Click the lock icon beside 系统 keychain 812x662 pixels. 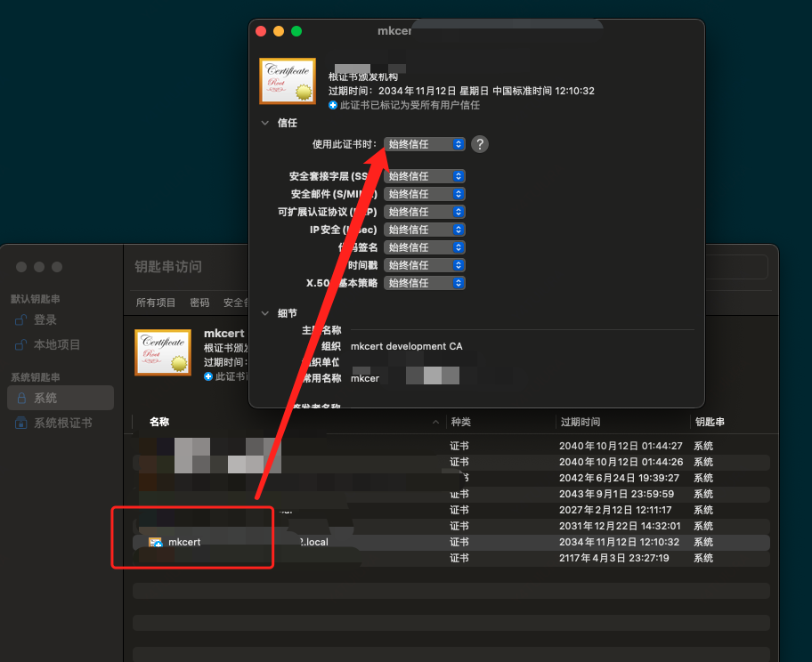coord(21,398)
